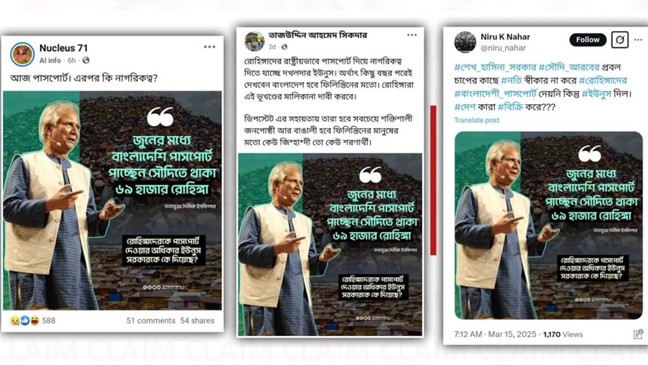This screenshot has width=648, height=365.
Task: Follow Niru K Nahar
Action: 588,40
